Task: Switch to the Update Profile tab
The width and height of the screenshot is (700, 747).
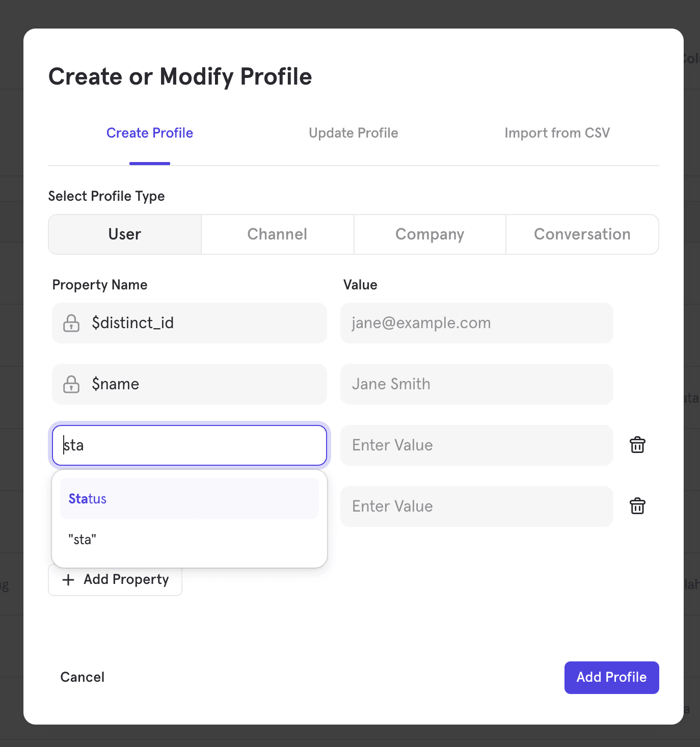Action: [353, 133]
